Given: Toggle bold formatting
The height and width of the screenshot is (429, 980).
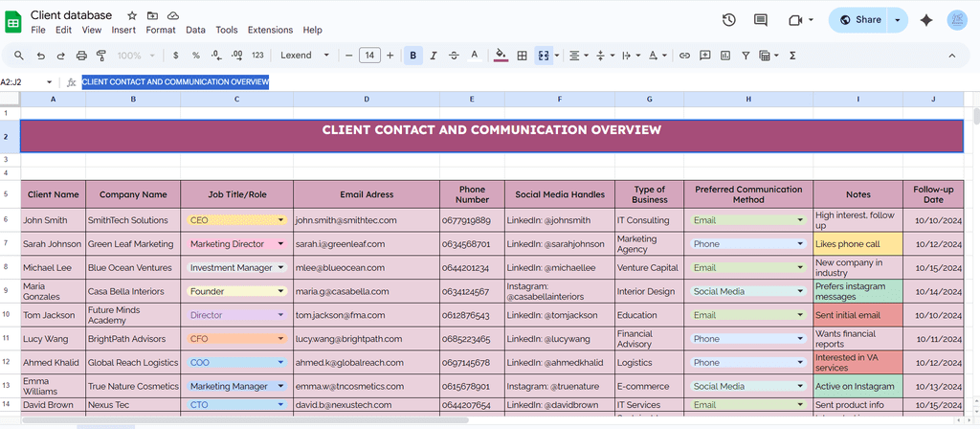Looking at the screenshot, I should coord(413,56).
